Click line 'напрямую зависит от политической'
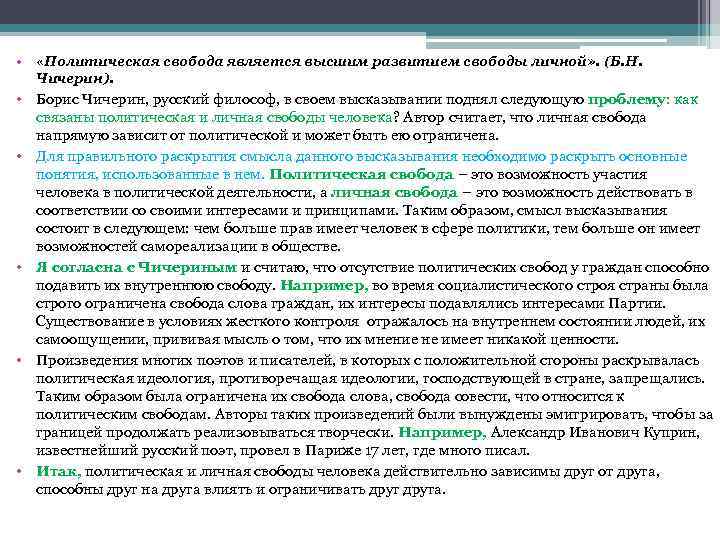 [x=267, y=135]
